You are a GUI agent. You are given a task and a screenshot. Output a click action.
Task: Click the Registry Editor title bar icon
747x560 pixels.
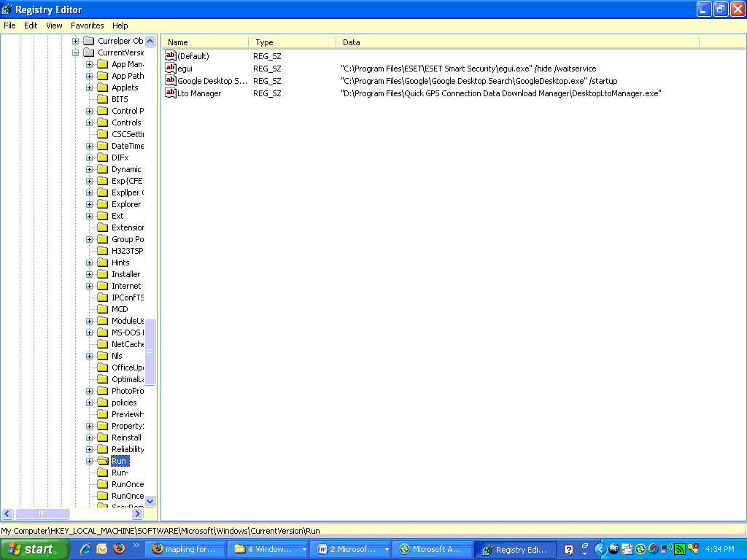[7, 9]
